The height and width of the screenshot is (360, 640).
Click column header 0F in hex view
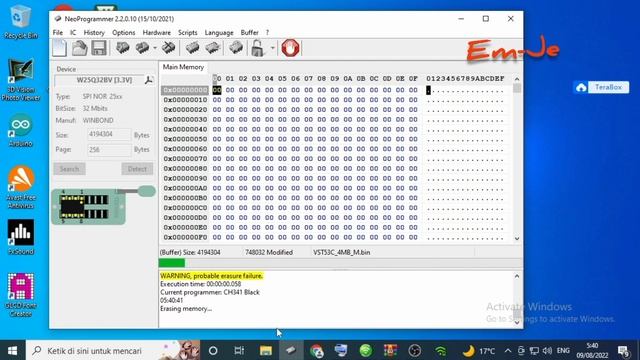click(x=413, y=78)
